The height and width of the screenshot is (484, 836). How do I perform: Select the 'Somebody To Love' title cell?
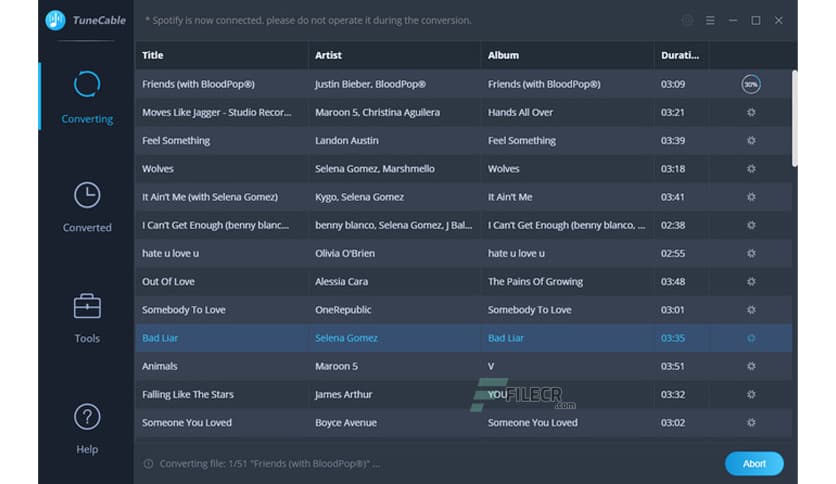(x=183, y=310)
